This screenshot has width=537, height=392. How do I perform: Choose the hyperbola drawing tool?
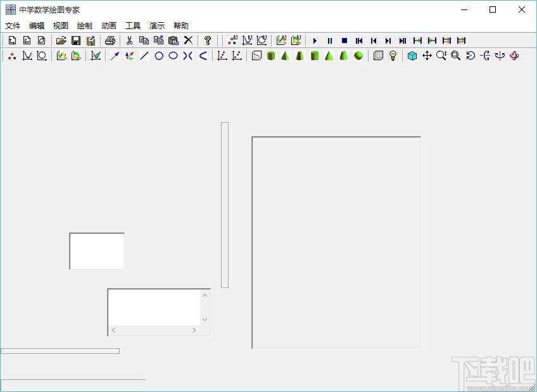tap(187, 56)
